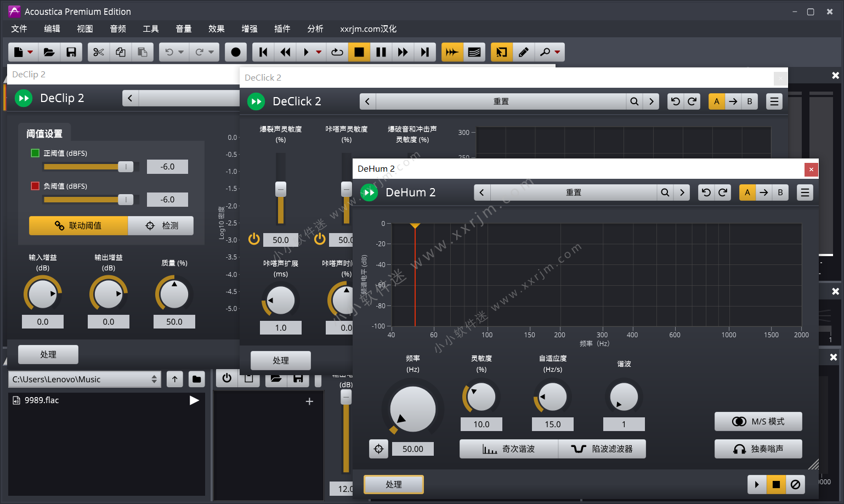Select the zoom magnifier tool
844x504 pixels.
pos(545,52)
